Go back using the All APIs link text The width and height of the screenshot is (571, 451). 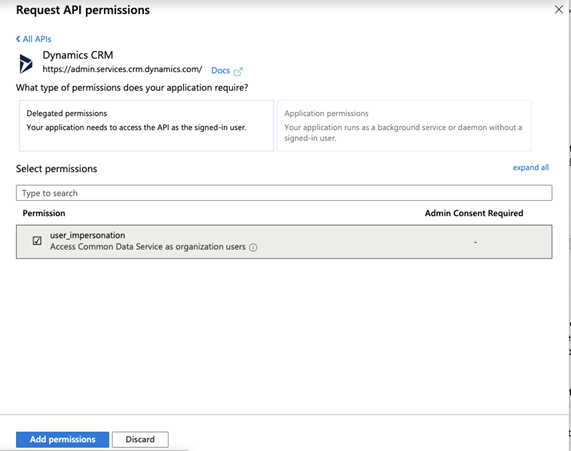[37, 39]
